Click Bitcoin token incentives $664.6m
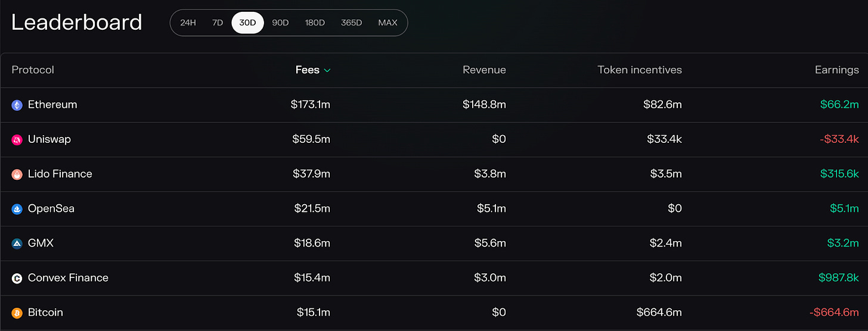Screen dimensions: 868x331 click(x=659, y=312)
